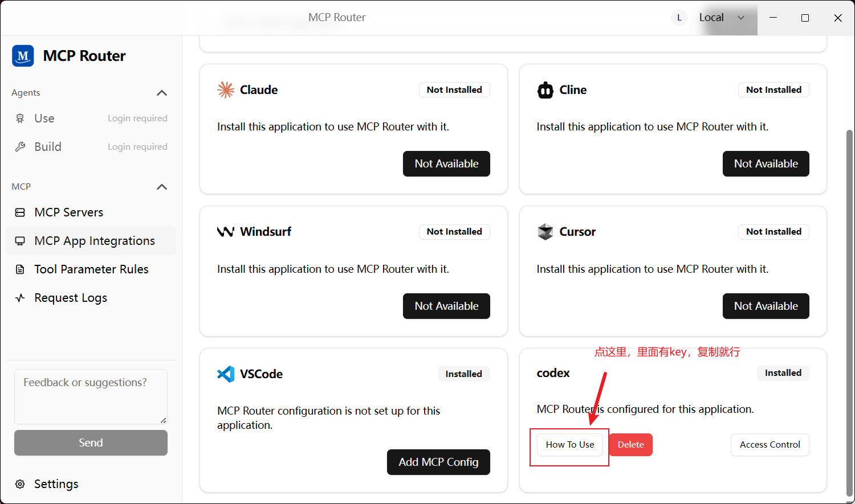The width and height of the screenshot is (855, 504).
Task: Open How To Use for codex
Action: pyautogui.click(x=570, y=445)
